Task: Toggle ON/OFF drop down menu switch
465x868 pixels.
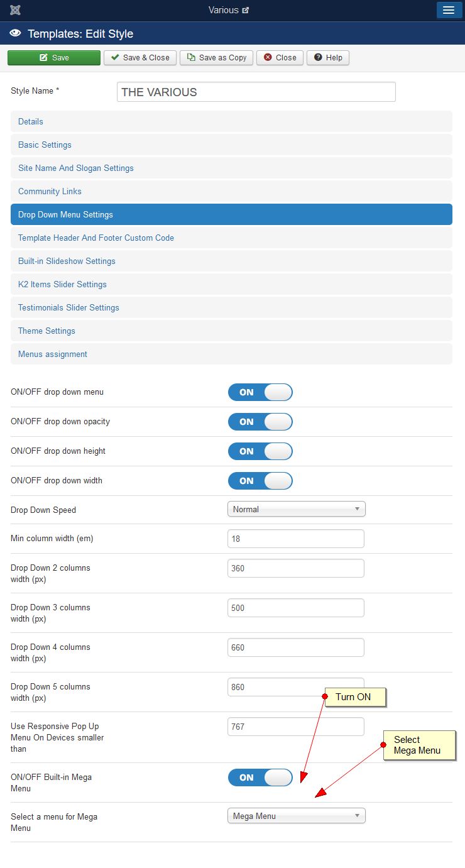Action: click(260, 392)
